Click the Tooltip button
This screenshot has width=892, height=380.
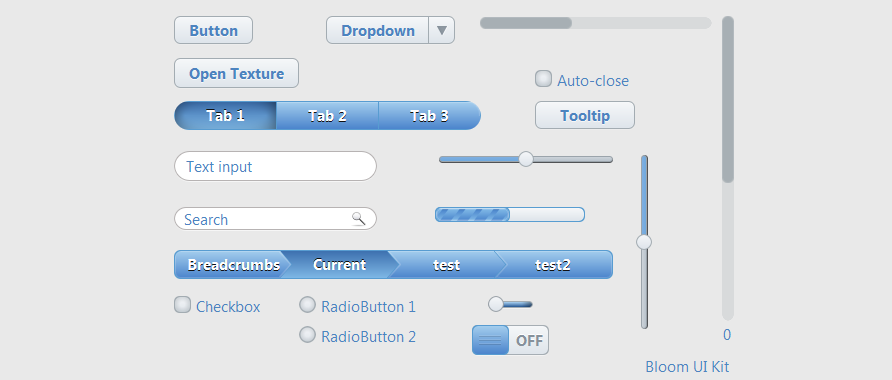click(585, 115)
